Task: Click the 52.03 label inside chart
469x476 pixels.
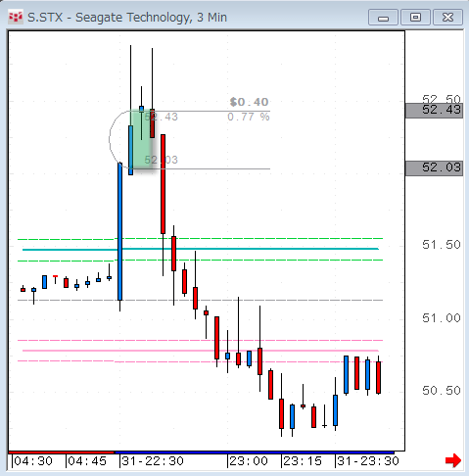Action: tap(162, 160)
